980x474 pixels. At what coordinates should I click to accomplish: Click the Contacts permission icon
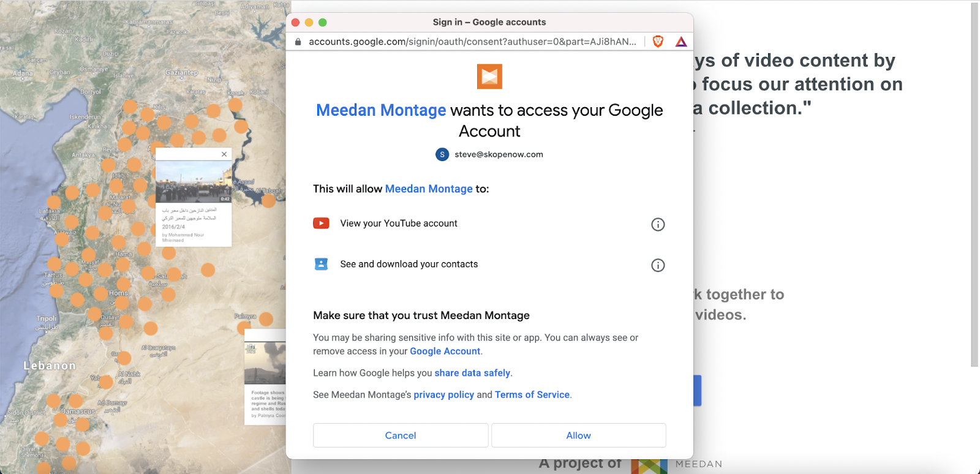pos(321,264)
